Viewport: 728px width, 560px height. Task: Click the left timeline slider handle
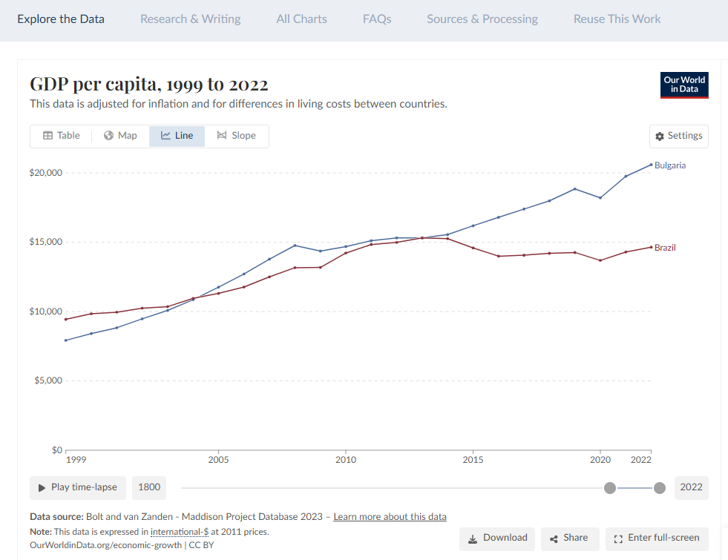(x=610, y=488)
